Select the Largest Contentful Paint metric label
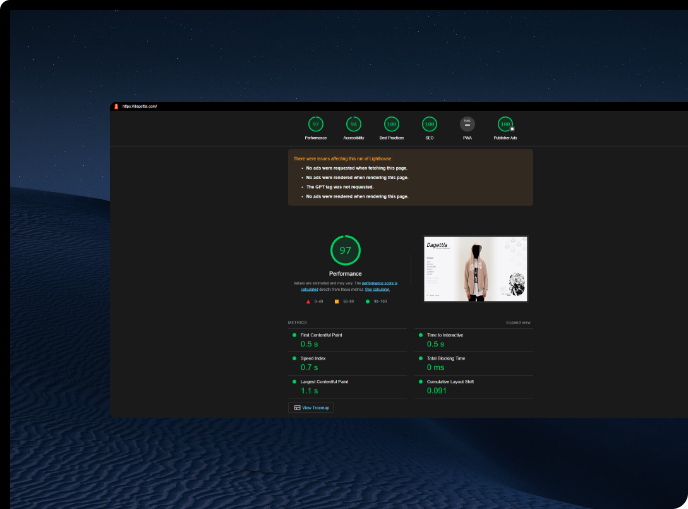Image resolution: width=688 pixels, height=509 pixels. coord(324,381)
